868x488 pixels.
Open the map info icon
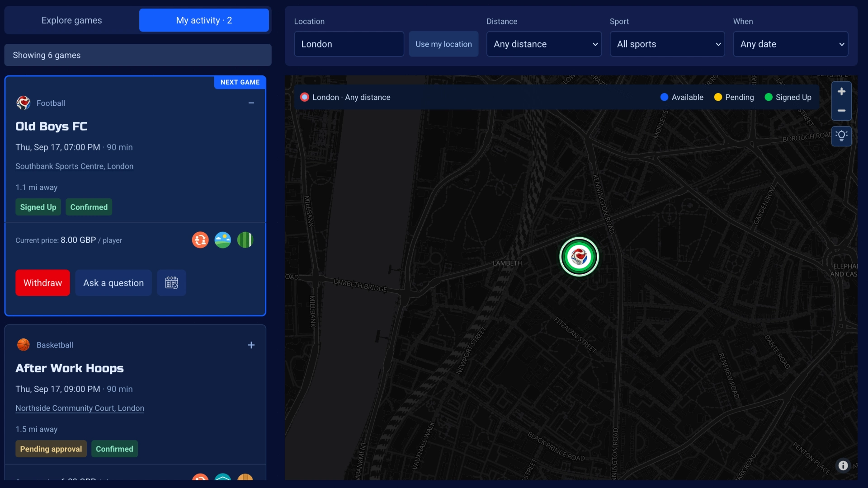[x=843, y=465]
